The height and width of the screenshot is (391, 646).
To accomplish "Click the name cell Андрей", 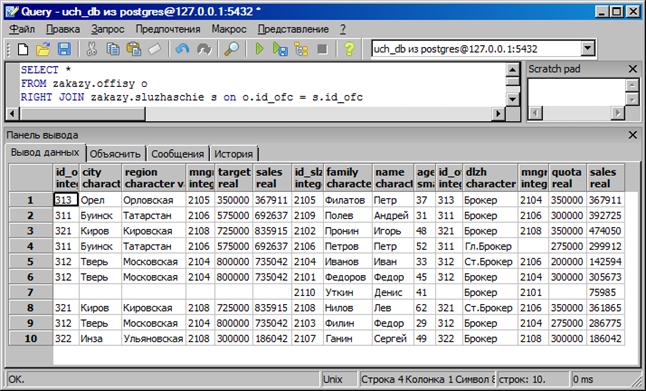I will [x=393, y=215].
